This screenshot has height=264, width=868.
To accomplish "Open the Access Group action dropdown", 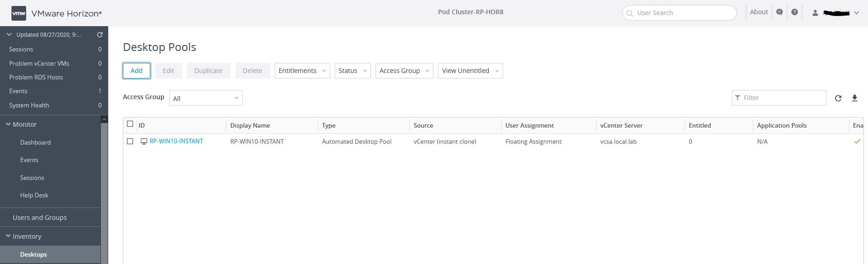I will tap(404, 71).
